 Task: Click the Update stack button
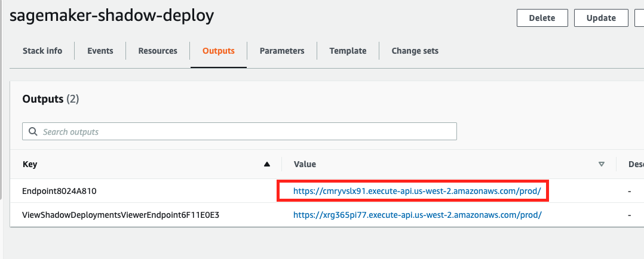[x=601, y=18]
